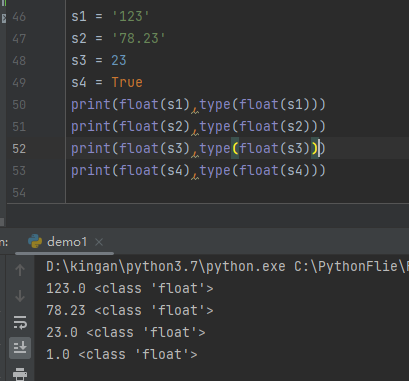Image resolution: width=409 pixels, height=381 pixels.
Task: Click the divider between editor and Run panel
Action: pos(204,203)
